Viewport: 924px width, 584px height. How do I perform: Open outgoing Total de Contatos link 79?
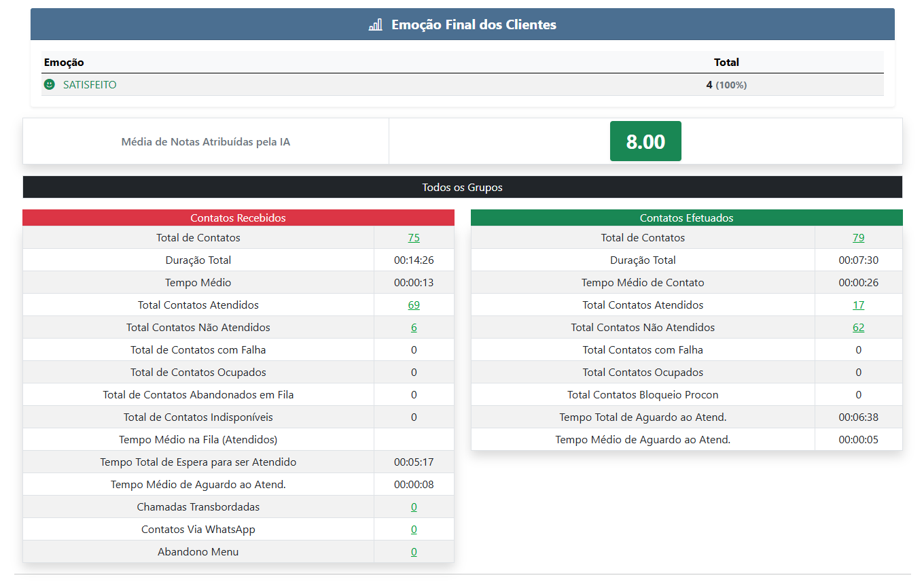click(x=858, y=238)
